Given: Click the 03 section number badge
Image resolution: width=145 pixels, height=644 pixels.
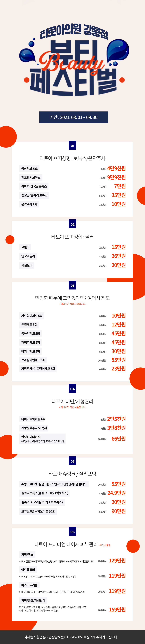Looking at the screenshot, I should point(72,285).
